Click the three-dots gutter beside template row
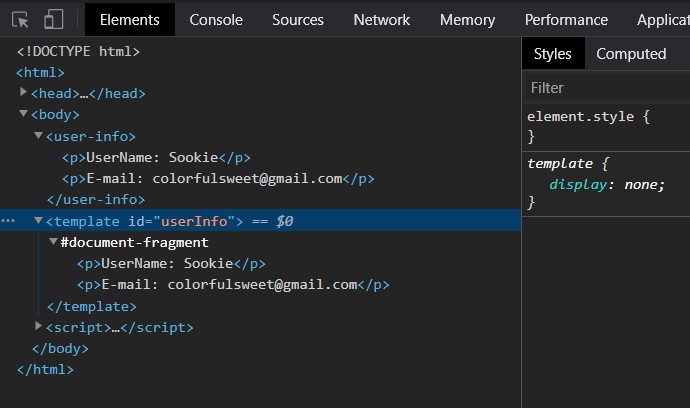 pyautogui.click(x=8, y=221)
